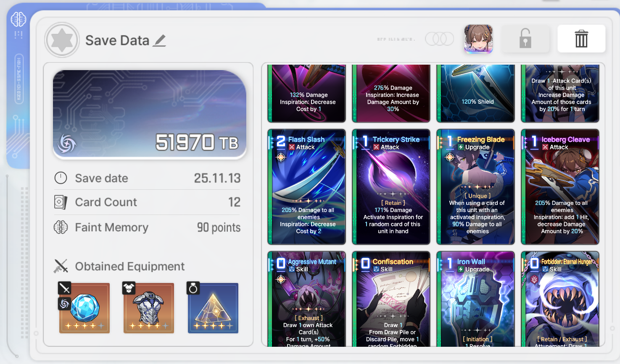Click the target marker on Freezing Blade card
Screen dimensions: 620x364
pyautogui.click(x=450, y=157)
